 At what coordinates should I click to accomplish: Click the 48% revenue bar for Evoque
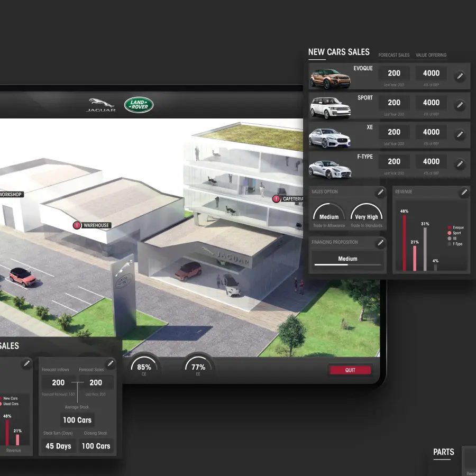405,243
